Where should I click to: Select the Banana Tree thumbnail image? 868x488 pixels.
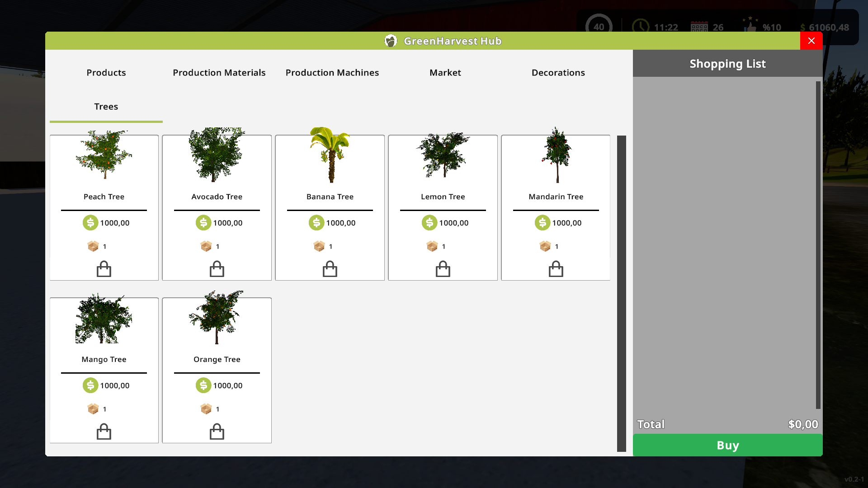(330, 155)
